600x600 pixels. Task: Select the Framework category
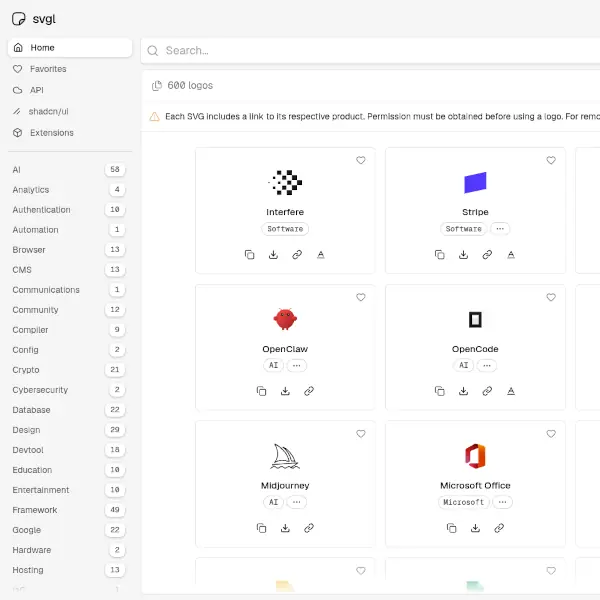click(69, 510)
